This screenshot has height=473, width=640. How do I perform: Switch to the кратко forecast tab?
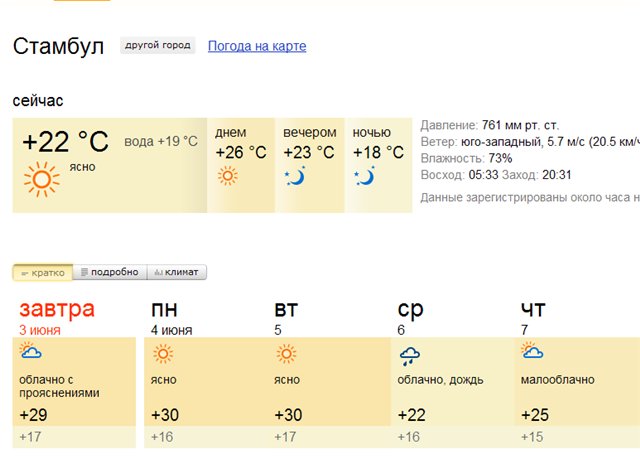coord(42,272)
